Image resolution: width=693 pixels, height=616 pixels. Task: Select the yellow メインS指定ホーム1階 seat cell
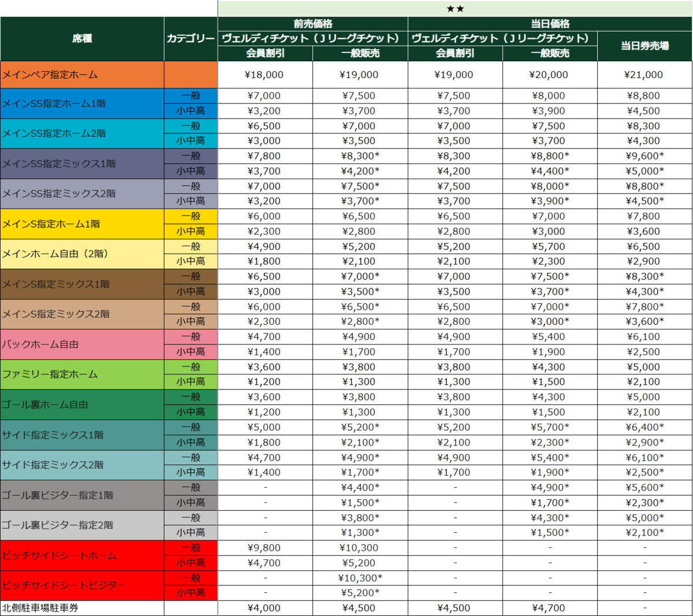[x=82, y=224]
